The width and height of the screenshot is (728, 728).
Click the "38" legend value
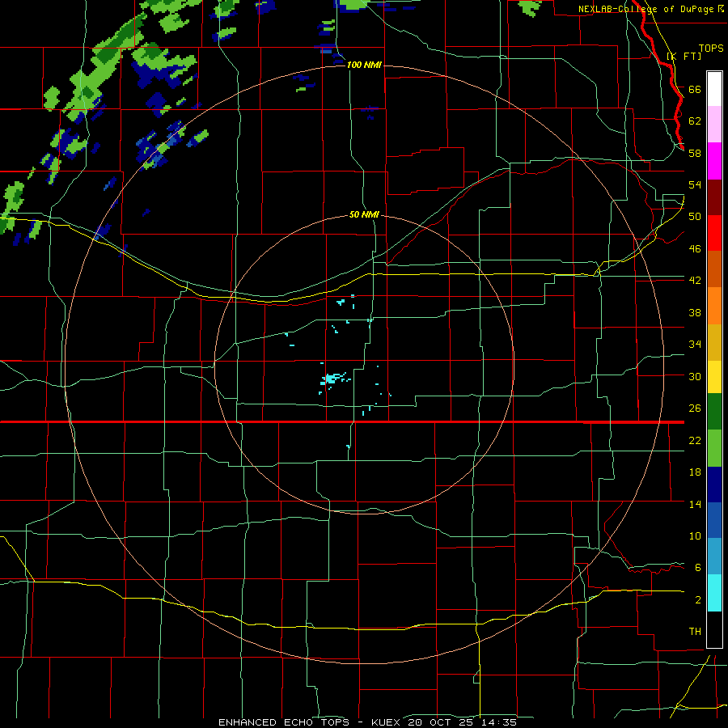coord(695,312)
